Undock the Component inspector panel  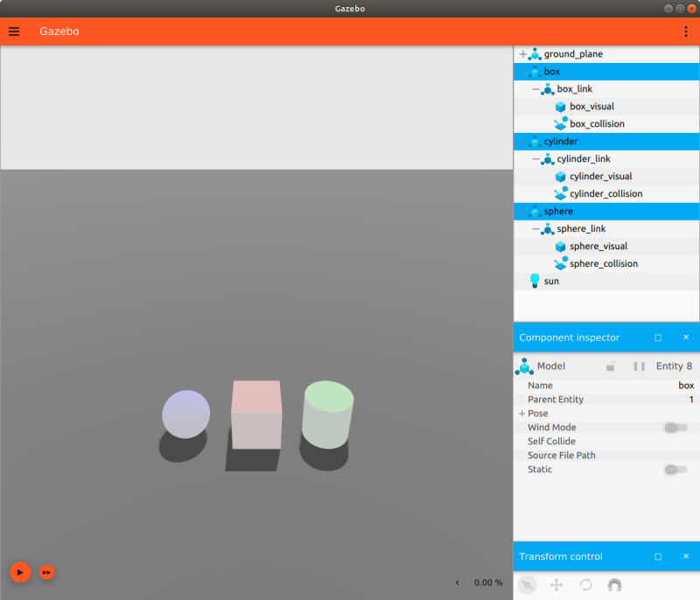tap(658, 338)
